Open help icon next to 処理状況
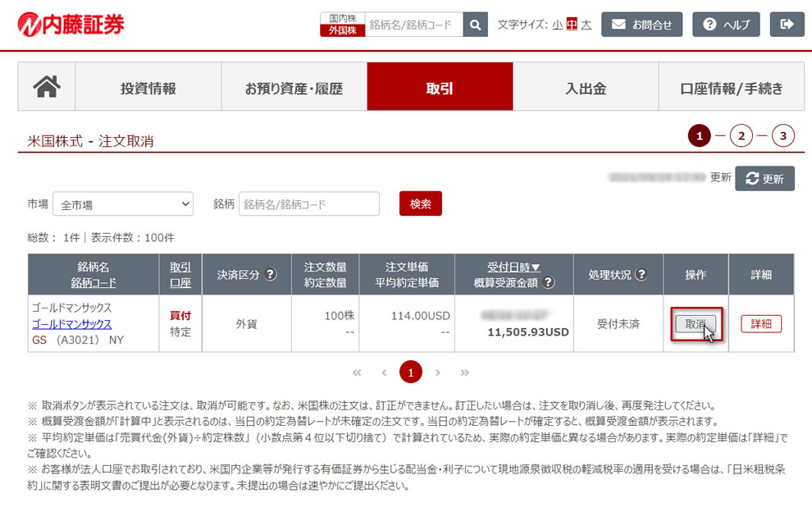Screen dimensions: 812x521 (x=641, y=275)
